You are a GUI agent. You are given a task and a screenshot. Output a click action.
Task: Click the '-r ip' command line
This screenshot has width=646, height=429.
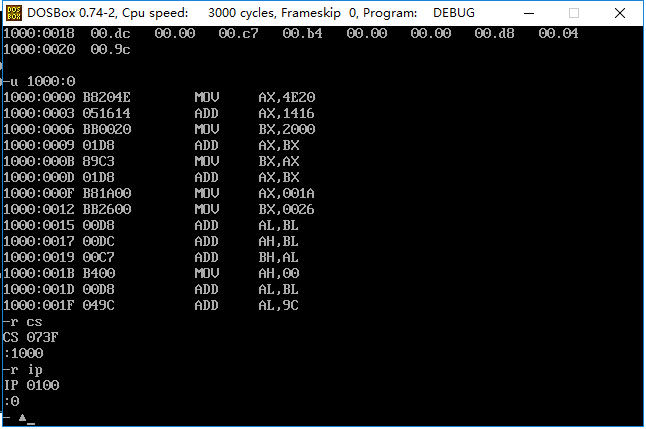coord(23,370)
